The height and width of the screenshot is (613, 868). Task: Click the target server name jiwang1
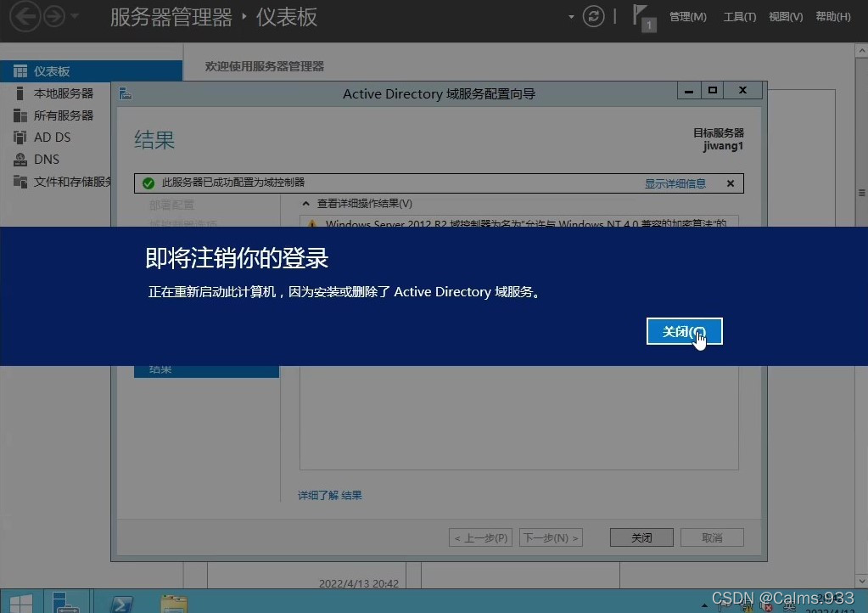(723, 146)
